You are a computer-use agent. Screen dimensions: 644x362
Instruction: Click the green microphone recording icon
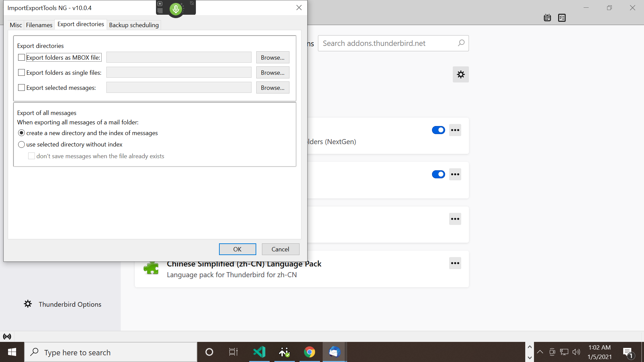pyautogui.click(x=175, y=9)
